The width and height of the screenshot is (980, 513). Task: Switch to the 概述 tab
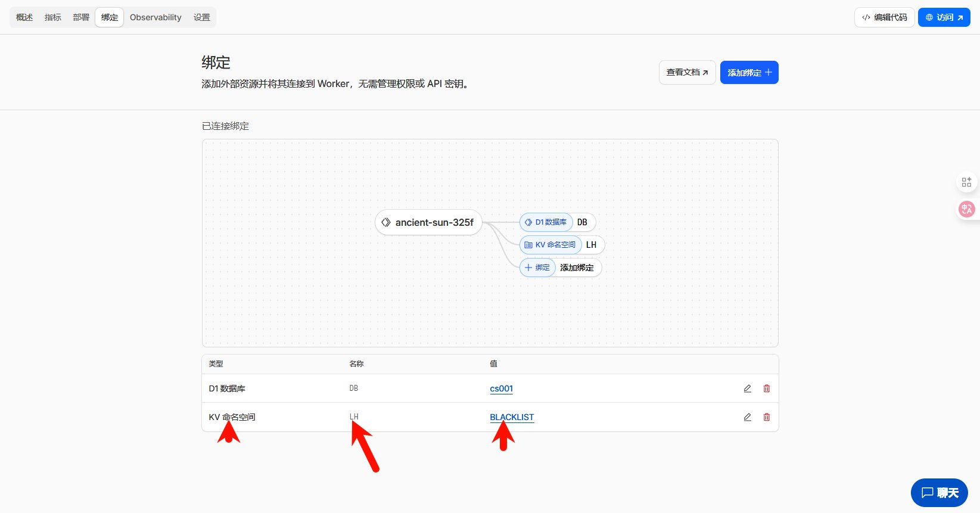coord(24,17)
